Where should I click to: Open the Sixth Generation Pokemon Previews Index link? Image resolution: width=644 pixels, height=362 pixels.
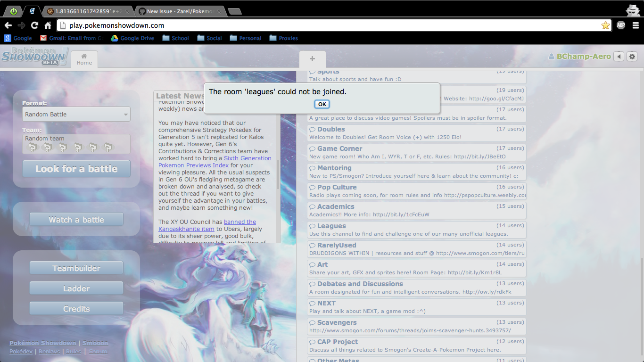click(x=215, y=162)
